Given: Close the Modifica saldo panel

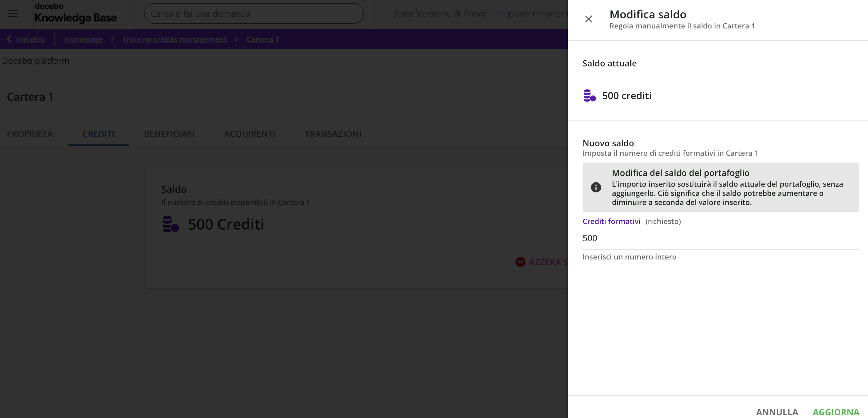Looking at the screenshot, I should click(x=588, y=19).
